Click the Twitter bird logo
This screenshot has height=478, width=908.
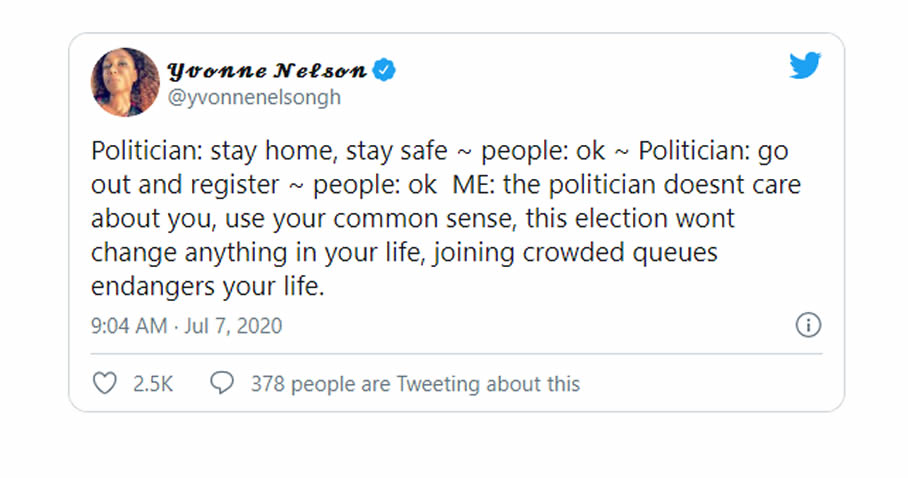click(805, 67)
